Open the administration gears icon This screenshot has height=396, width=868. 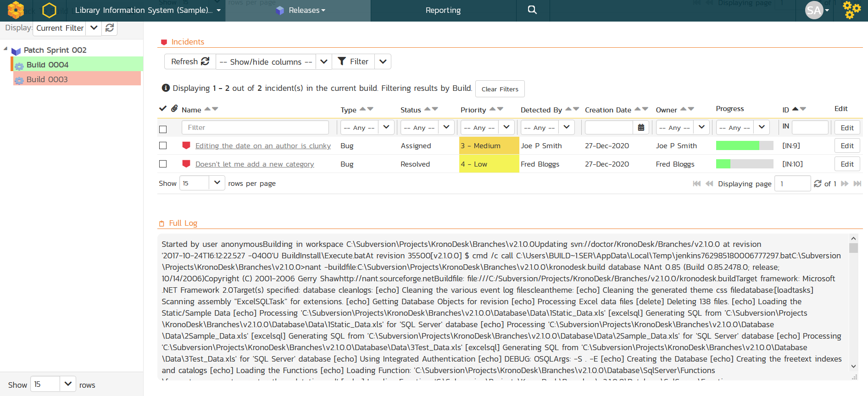(851, 10)
